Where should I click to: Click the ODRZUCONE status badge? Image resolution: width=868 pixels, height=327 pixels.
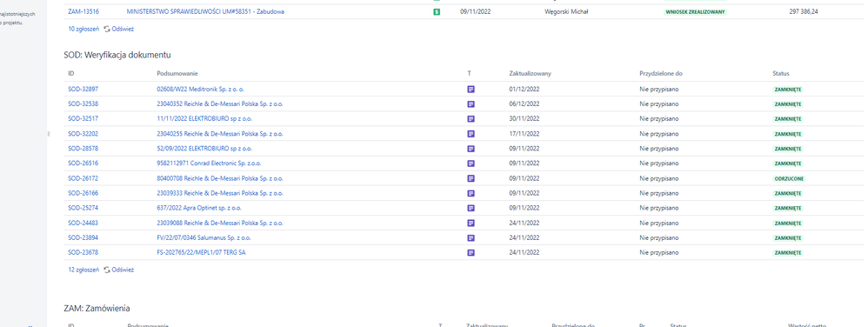(789, 178)
